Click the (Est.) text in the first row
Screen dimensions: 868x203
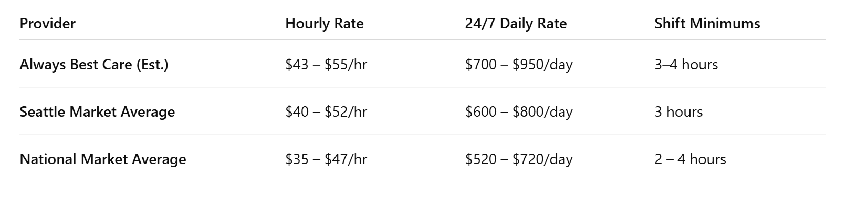pyautogui.click(x=152, y=65)
